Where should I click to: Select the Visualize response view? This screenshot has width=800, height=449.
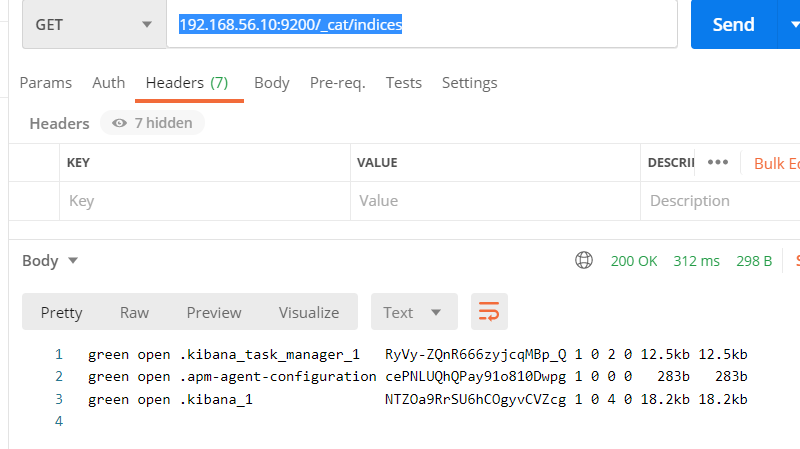pyautogui.click(x=309, y=312)
